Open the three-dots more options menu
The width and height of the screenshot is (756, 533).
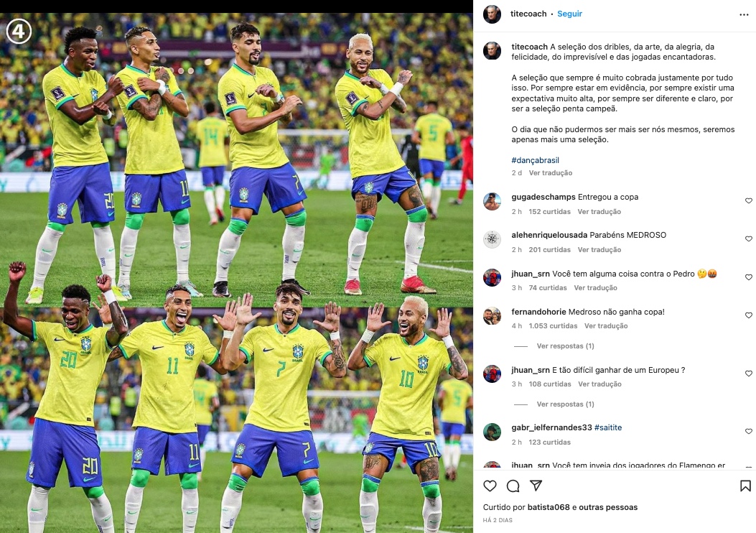click(744, 14)
